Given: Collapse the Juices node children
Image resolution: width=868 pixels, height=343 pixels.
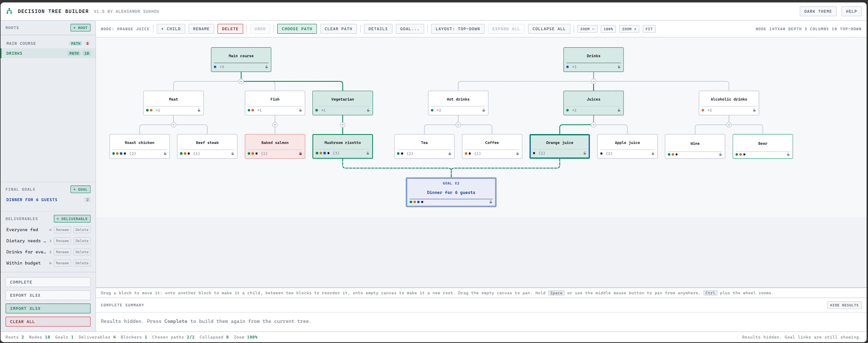Looking at the screenshot, I should tap(593, 125).
